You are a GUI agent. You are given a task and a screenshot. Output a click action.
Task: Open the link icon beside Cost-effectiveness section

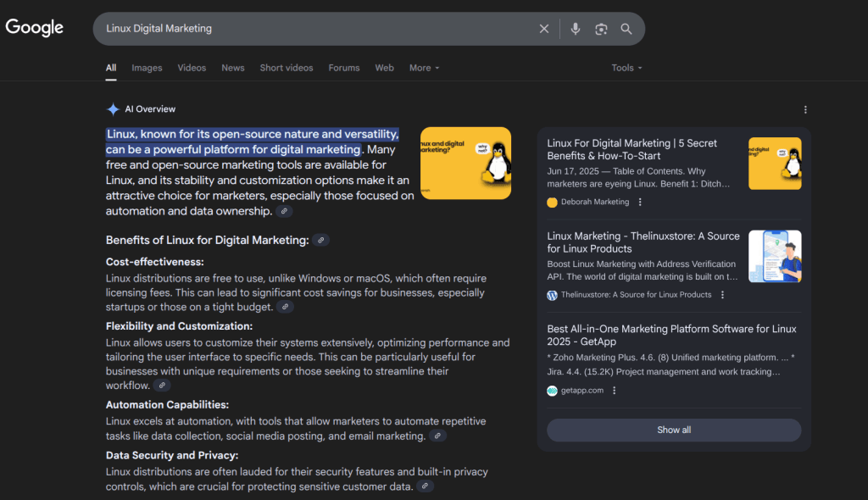click(x=285, y=306)
